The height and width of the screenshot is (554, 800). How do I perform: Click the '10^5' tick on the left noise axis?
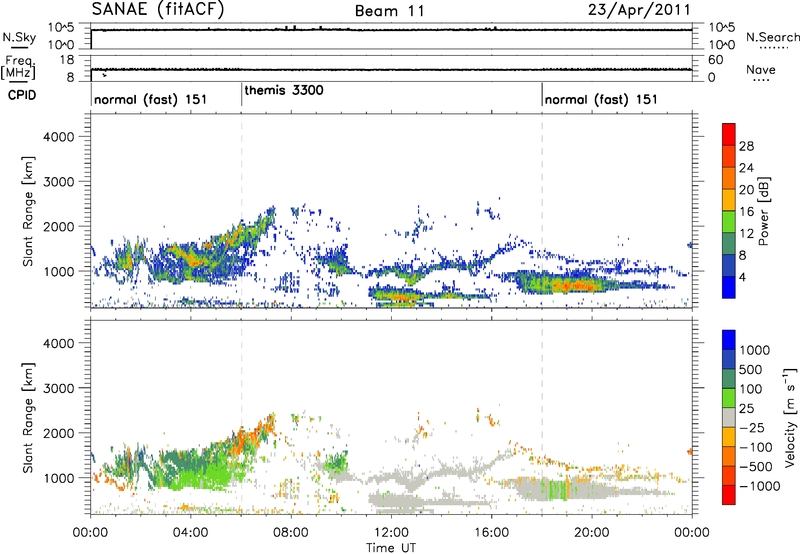(61, 27)
